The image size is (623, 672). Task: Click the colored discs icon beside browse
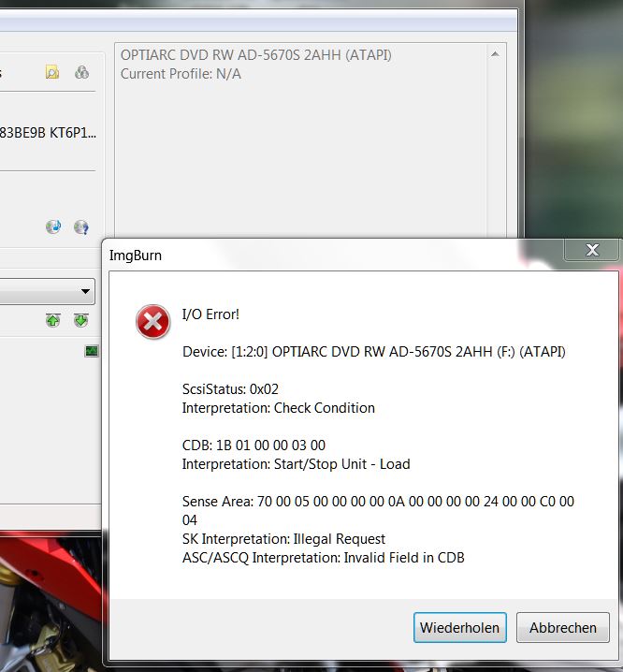pos(81,72)
